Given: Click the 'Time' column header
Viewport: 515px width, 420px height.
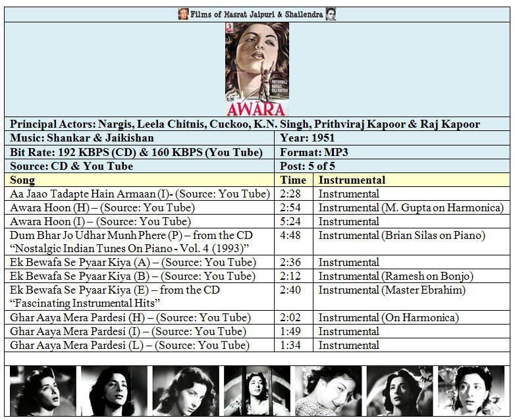Looking at the screenshot, I should [x=293, y=180].
